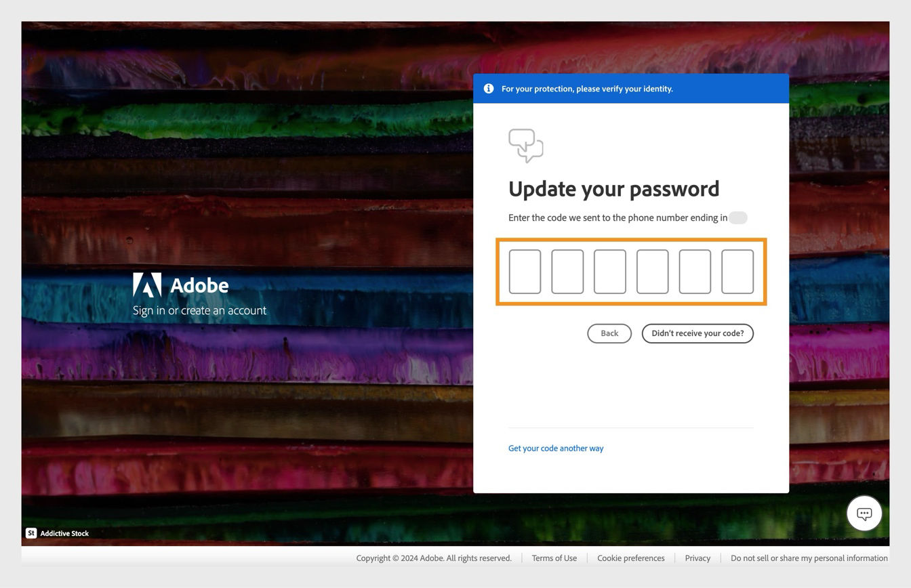The height and width of the screenshot is (588, 911).
Task: Click the Didn't receive your code? button
Action: point(697,333)
